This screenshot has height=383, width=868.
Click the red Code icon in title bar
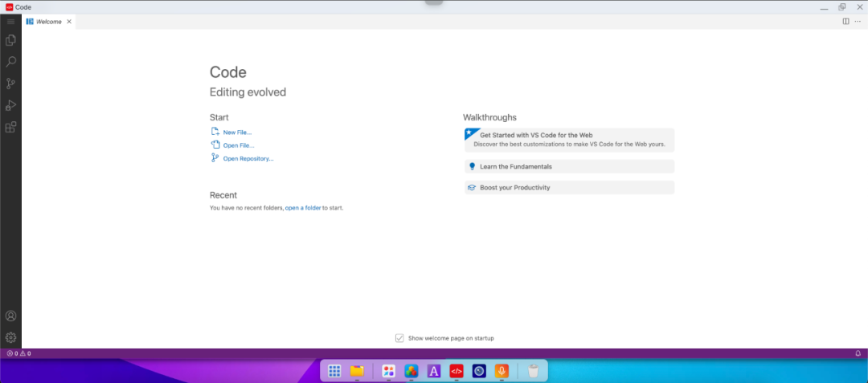[9, 7]
